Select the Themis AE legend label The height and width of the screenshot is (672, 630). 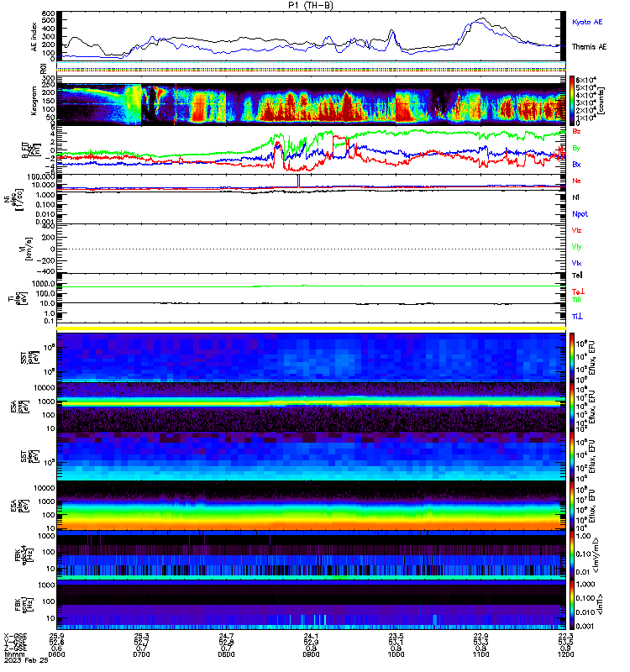click(x=589, y=47)
